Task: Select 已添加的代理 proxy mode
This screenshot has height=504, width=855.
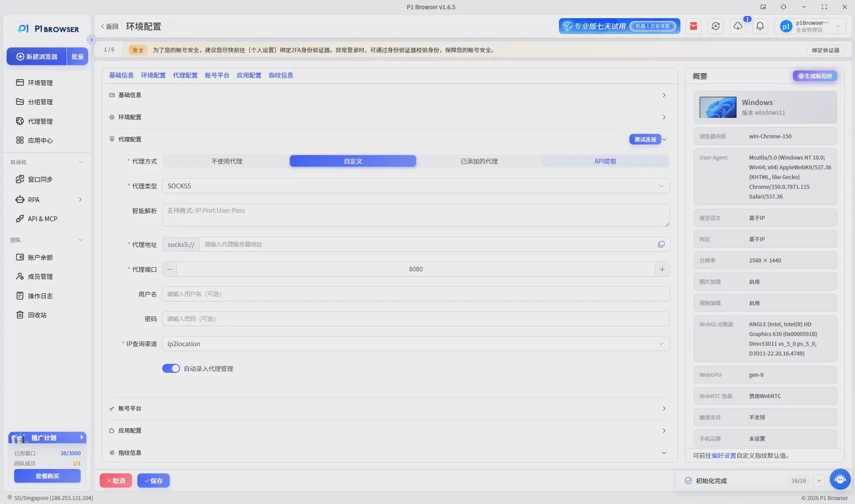Action: [x=479, y=161]
